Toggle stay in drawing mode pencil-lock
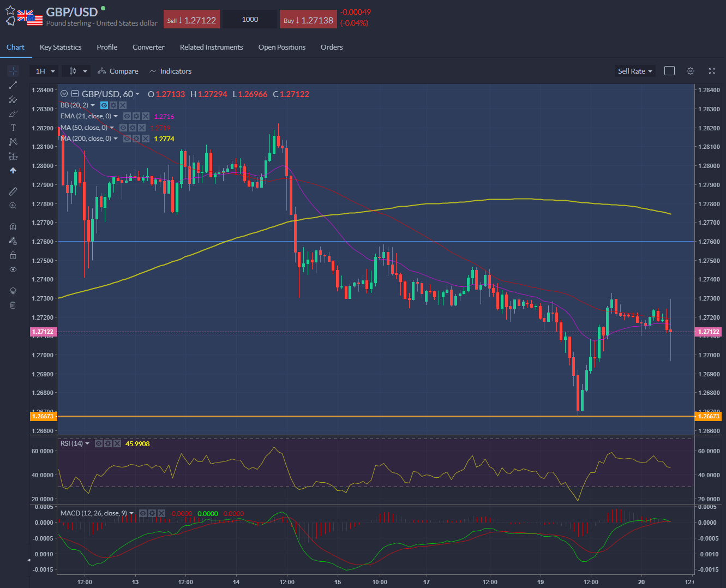The image size is (726, 588). click(13, 241)
